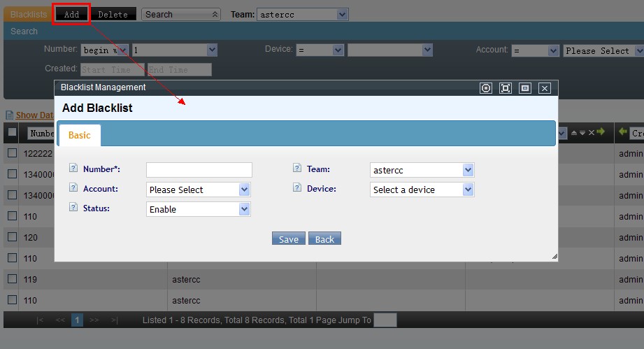Click first round icon in dialog title bar

[486, 87]
